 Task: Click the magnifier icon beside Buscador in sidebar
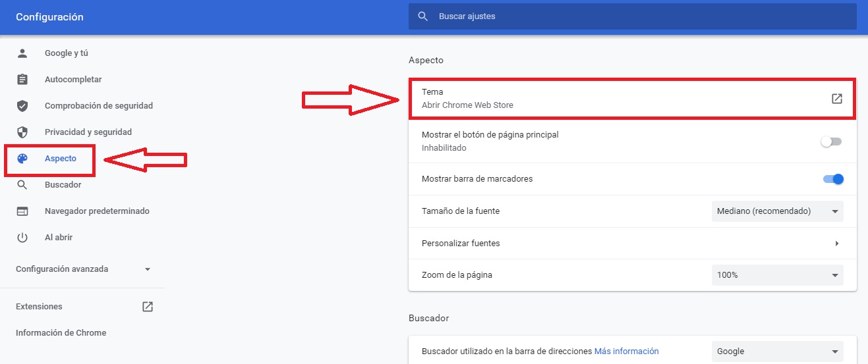pos(22,185)
